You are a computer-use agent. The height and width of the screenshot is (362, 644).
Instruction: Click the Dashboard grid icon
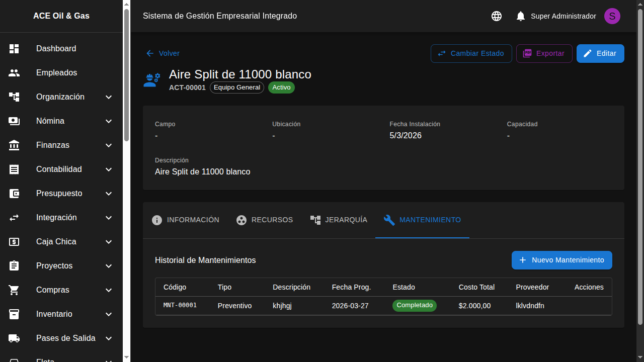[x=14, y=49]
